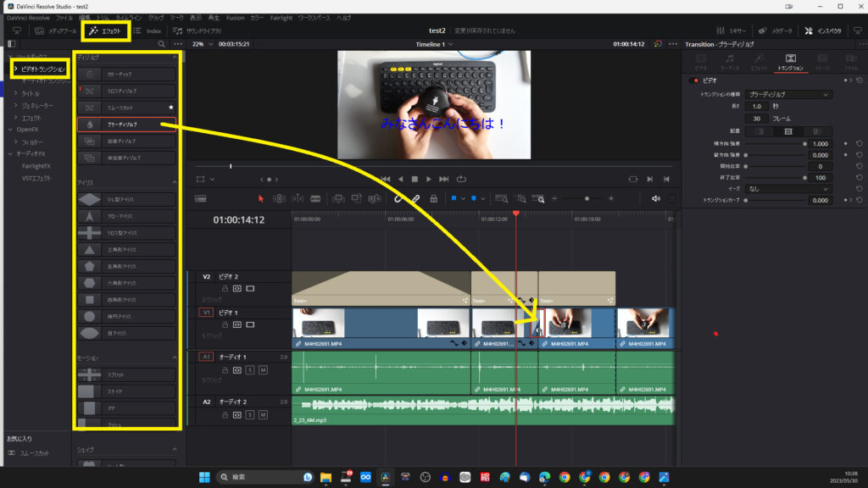Play the timeline in reverse
Screen dimensions: 868x488
coord(400,180)
